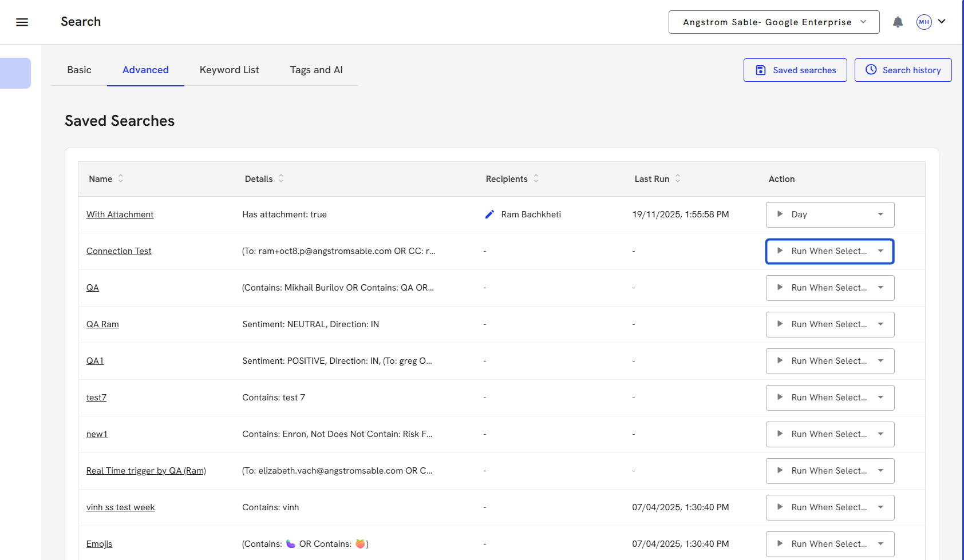
Task: Switch to the Basic search tab
Action: (x=79, y=70)
